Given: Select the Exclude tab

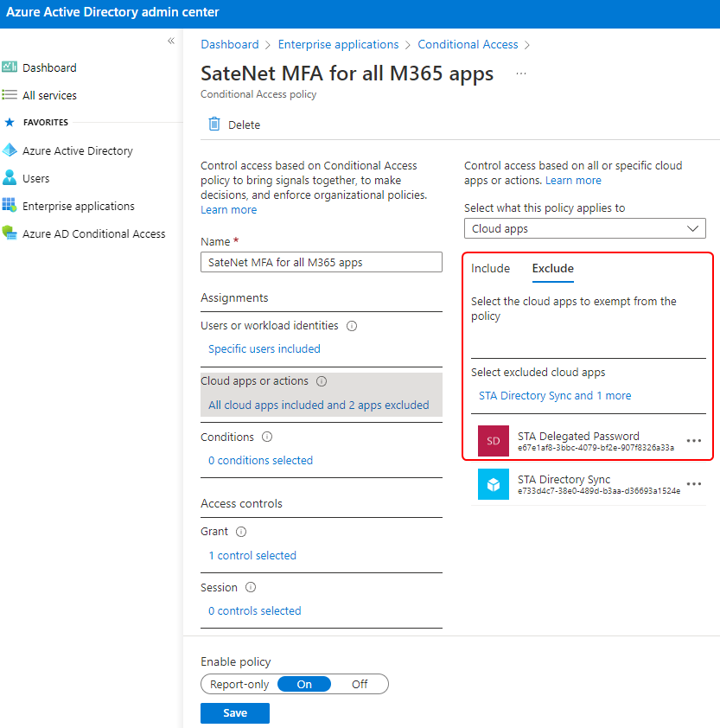Looking at the screenshot, I should pos(552,268).
